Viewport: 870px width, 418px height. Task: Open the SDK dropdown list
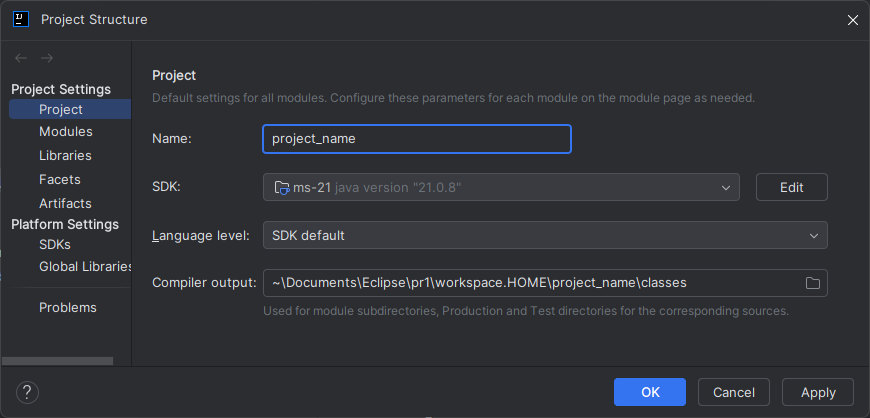click(725, 187)
